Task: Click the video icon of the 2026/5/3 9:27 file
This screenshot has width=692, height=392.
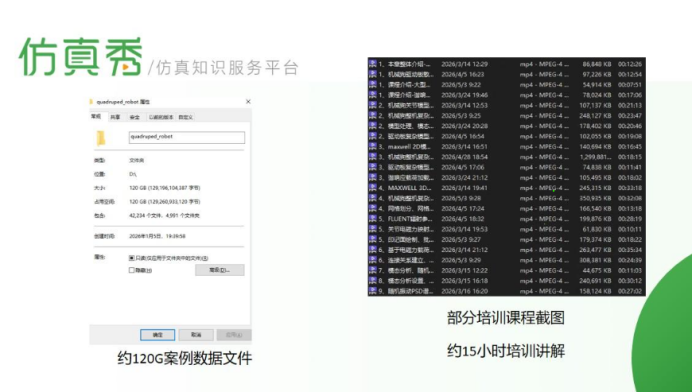Action: 373,239
